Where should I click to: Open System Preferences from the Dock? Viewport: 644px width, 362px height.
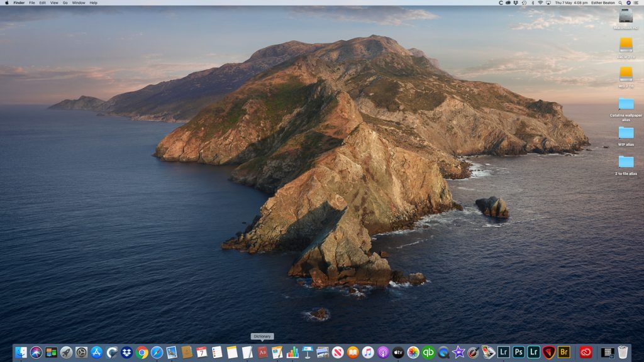coord(81,353)
